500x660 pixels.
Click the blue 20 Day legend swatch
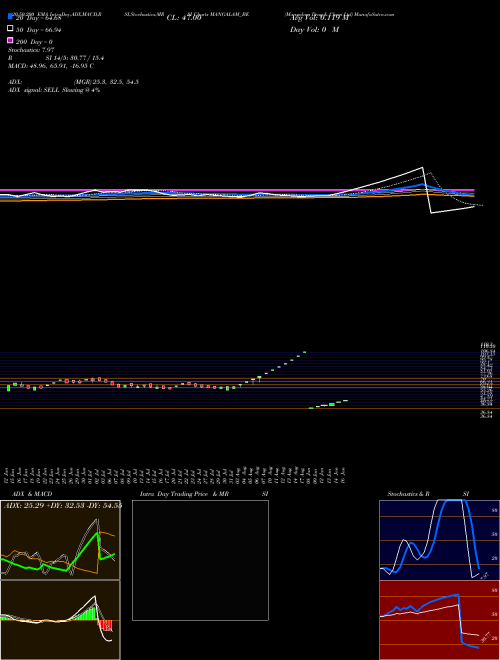click(x=10, y=16)
